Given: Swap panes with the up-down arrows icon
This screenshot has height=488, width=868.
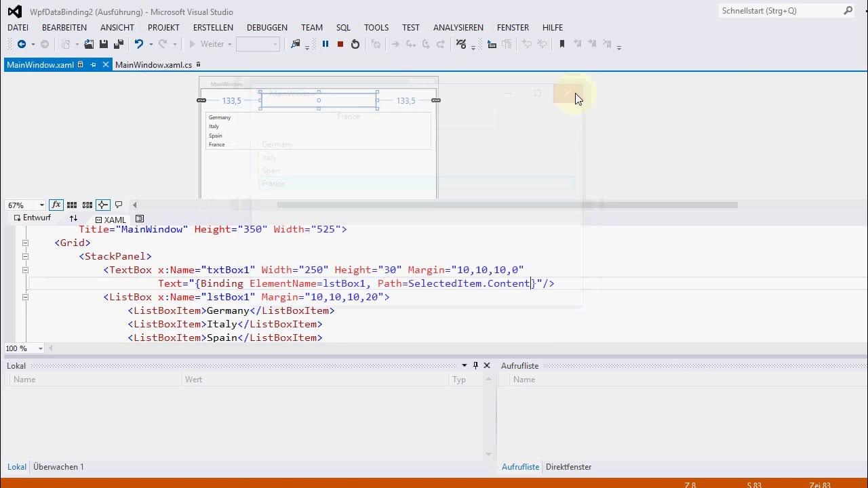Looking at the screenshot, I should pyautogui.click(x=73, y=218).
